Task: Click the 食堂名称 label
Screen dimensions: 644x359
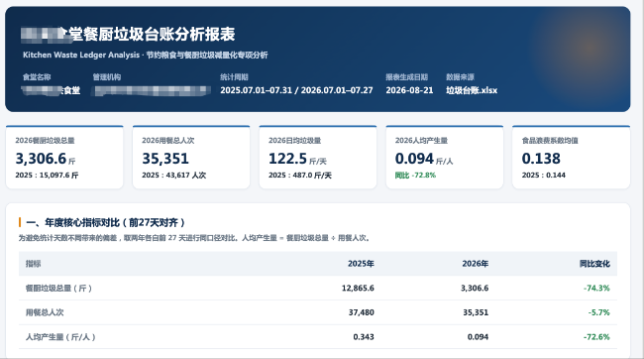Action: pyautogui.click(x=37, y=77)
